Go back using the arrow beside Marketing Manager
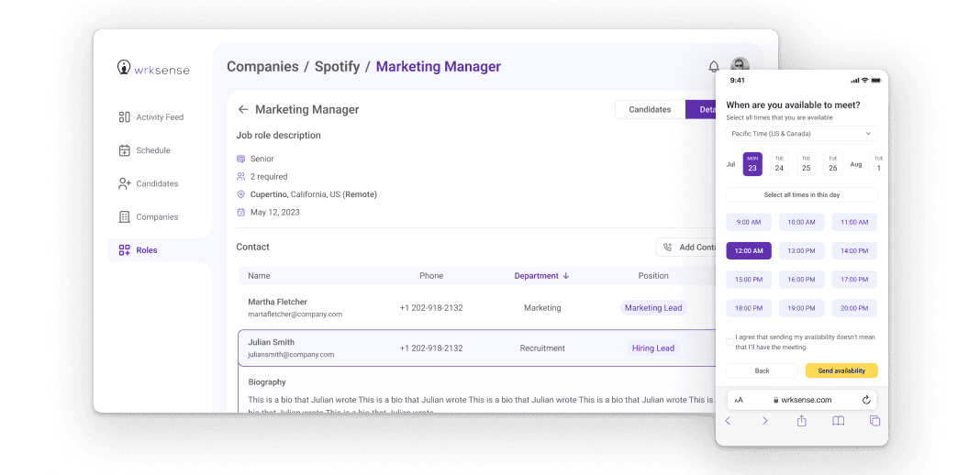Screen dimensions: 980x475 [242, 110]
